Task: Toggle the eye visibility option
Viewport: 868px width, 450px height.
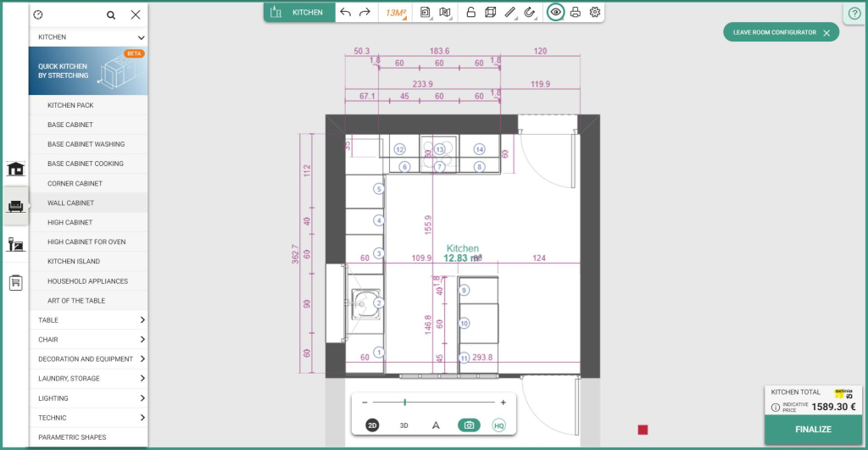Action: click(x=555, y=12)
